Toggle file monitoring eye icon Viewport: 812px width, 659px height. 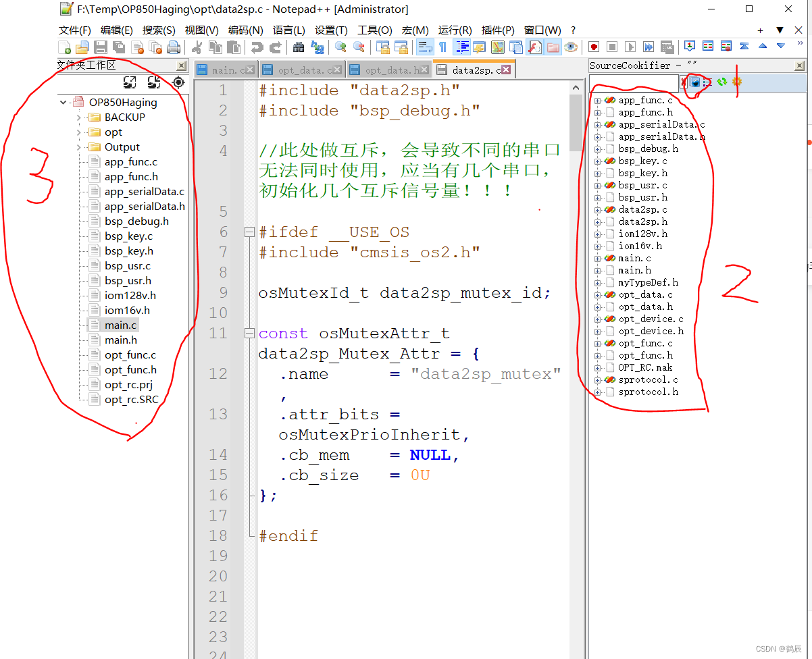point(571,47)
